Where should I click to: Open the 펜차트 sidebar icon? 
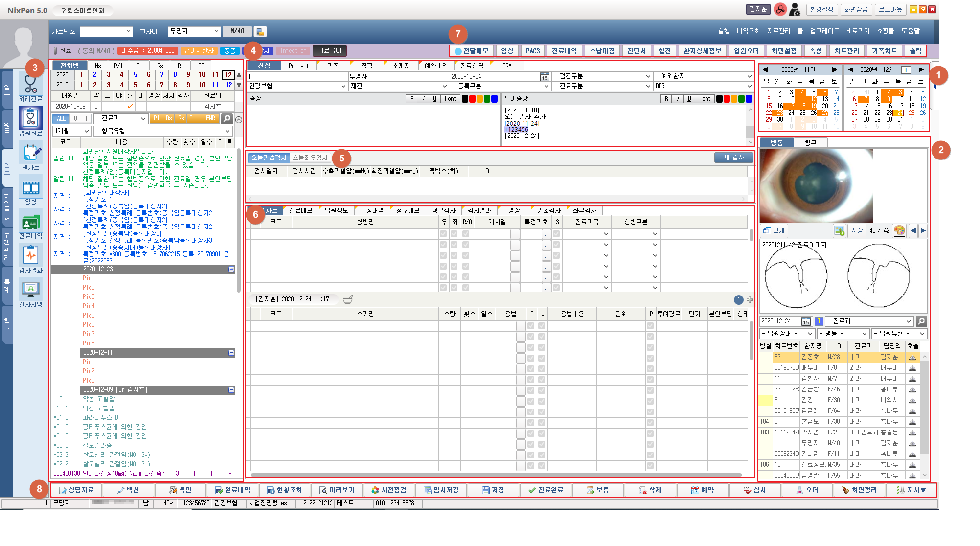(30, 153)
